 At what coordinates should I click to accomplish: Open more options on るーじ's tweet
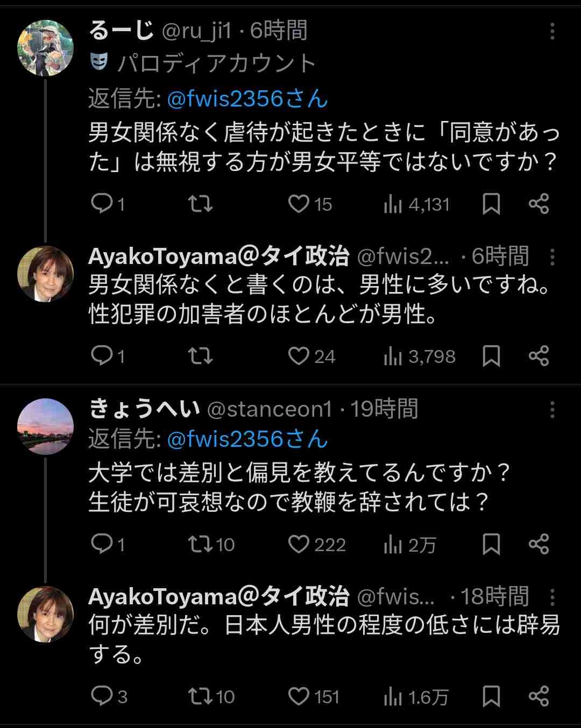click(x=552, y=32)
